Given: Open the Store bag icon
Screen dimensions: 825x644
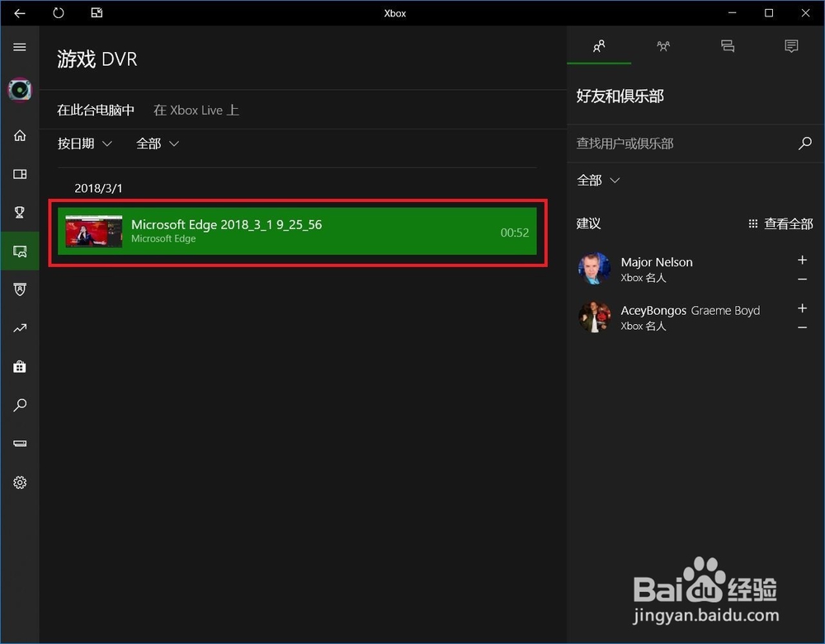Looking at the screenshot, I should click(20, 366).
